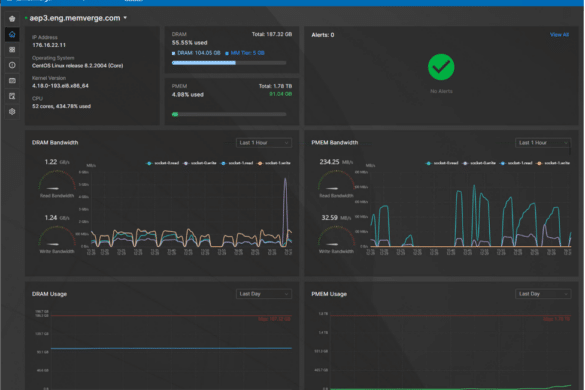Click the blue line in DRAM Usage chart
This screenshot has height=390, width=585.
pyautogui.click(x=172, y=349)
